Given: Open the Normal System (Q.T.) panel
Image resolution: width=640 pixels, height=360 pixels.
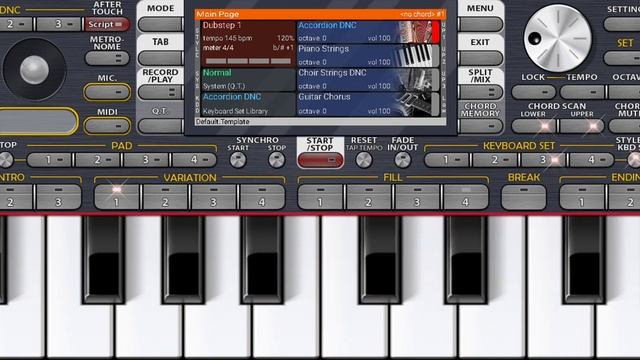Looking at the screenshot, I should click(248, 80).
